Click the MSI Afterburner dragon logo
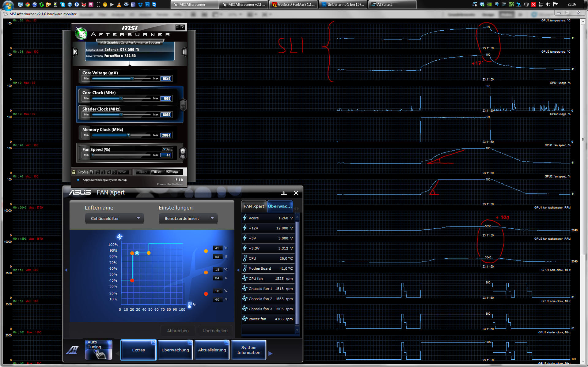This screenshot has width=588, height=367. pos(81,34)
